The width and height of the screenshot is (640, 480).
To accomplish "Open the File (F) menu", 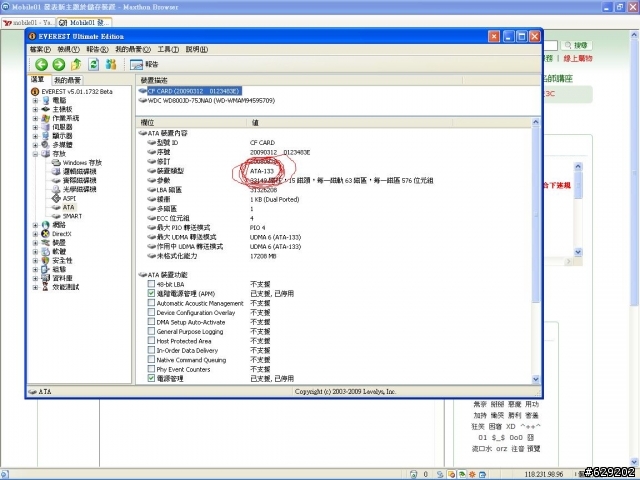I will 40,49.
